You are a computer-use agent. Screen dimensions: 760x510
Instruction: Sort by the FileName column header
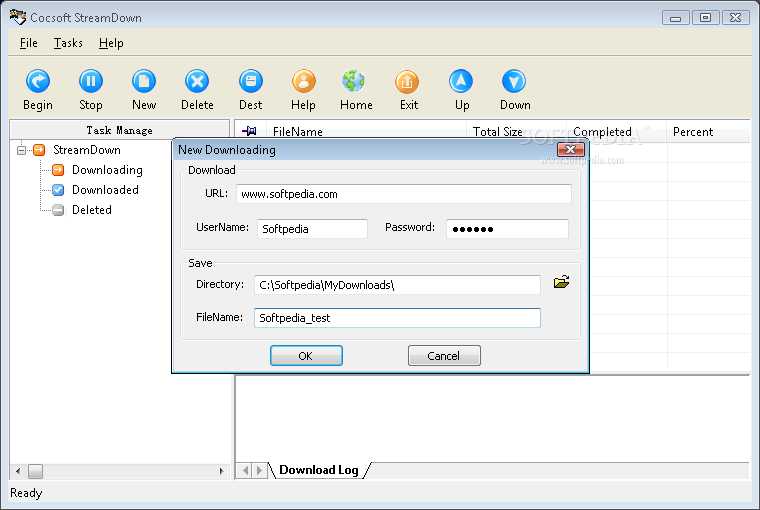[366, 131]
